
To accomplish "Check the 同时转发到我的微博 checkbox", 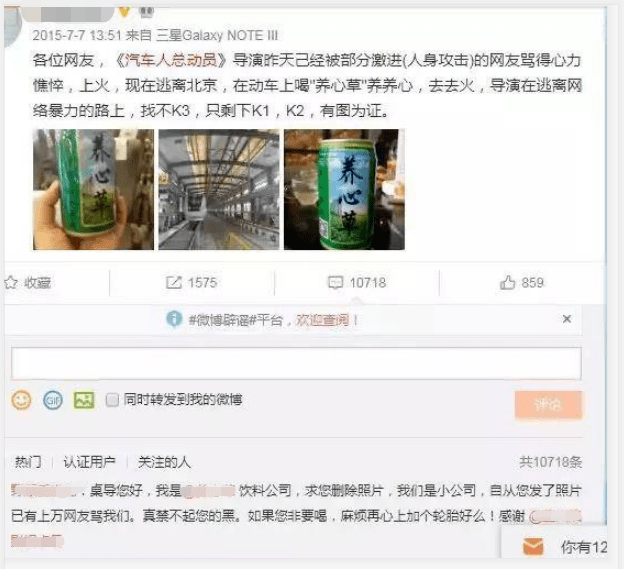I will [x=112, y=399].
